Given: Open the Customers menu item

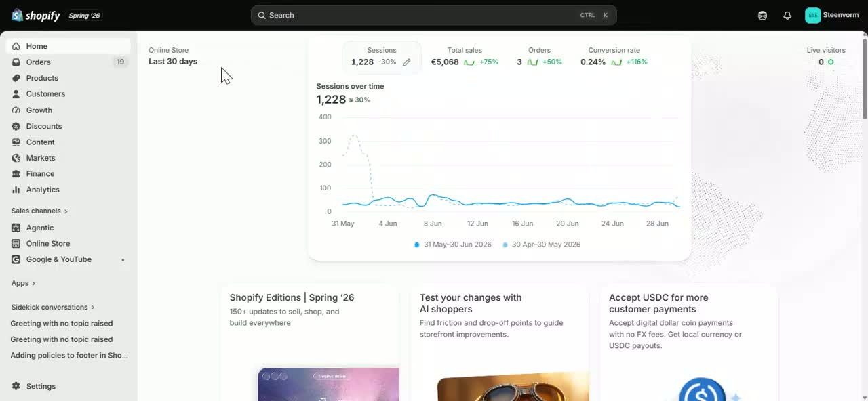Looking at the screenshot, I should (x=68, y=94).
